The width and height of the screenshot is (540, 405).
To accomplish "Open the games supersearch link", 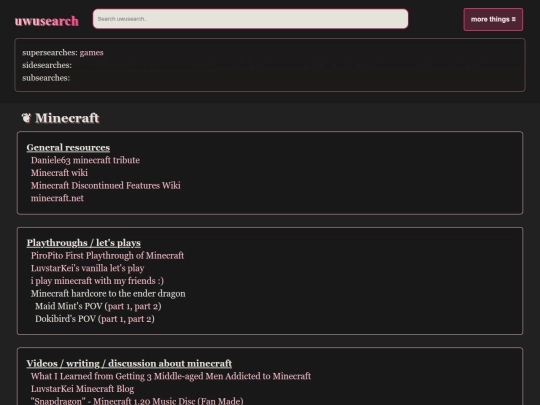I will (x=91, y=53).
